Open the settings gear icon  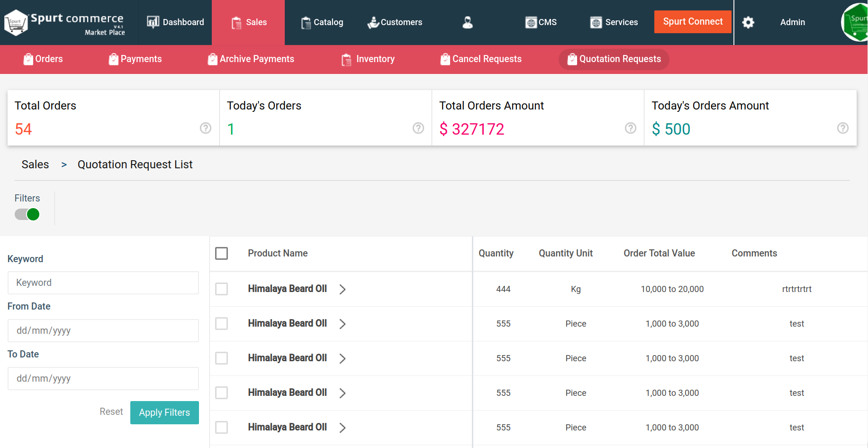tap(748, 22)
